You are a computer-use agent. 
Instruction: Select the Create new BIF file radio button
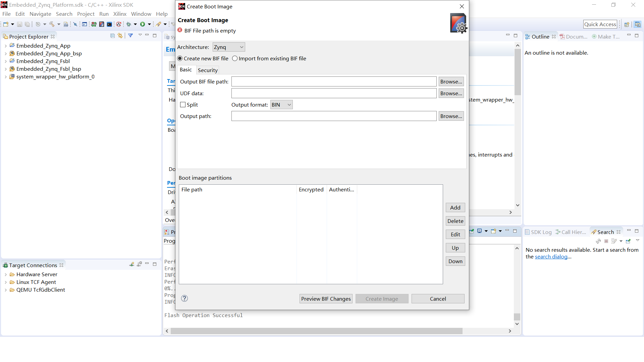click(x=180, y=58)
